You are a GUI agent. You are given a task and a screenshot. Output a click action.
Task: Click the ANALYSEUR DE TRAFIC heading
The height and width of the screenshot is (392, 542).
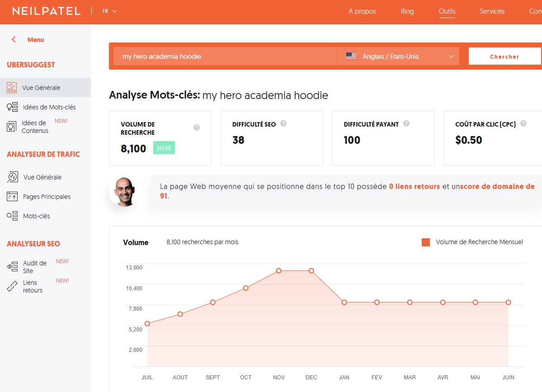tap(43, 154)
